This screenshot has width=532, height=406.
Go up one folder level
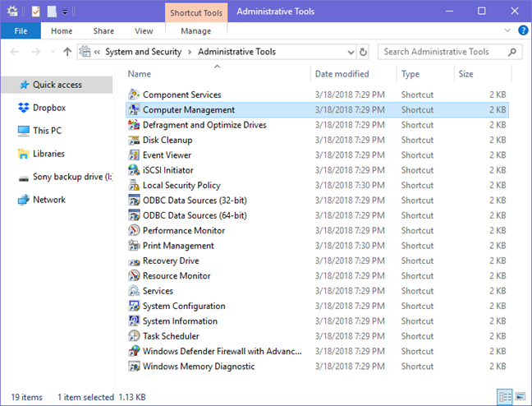(67, 52)
